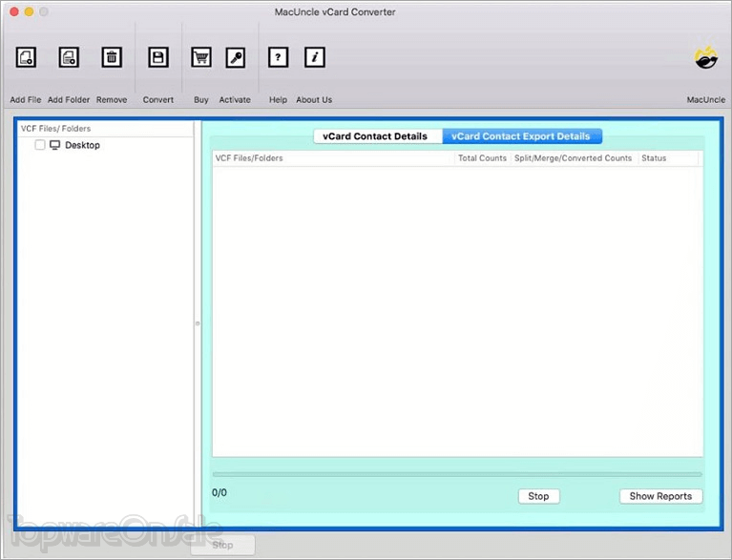Viewport: 732px width, 560px height.
Task: Click the dimmed Stop button at window bottom
Action: tap(222, 545)
